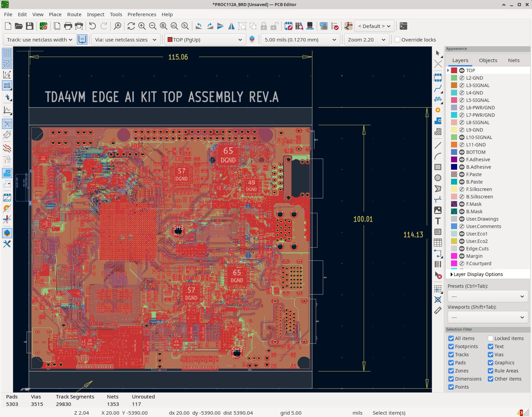Open the Scripting Console icon
The width and height of the screenshot is (532, 417).
[x=403, y=26]
